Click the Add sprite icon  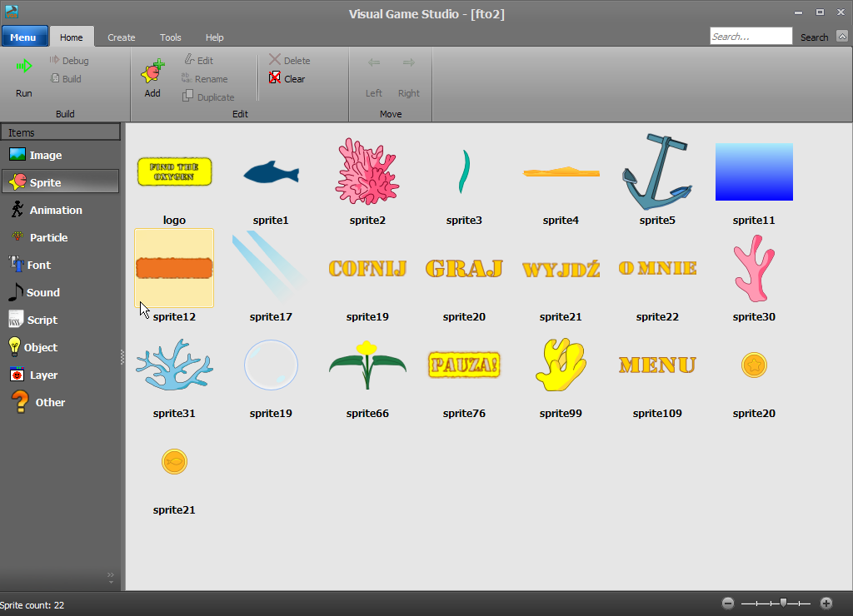pos(152,72)
